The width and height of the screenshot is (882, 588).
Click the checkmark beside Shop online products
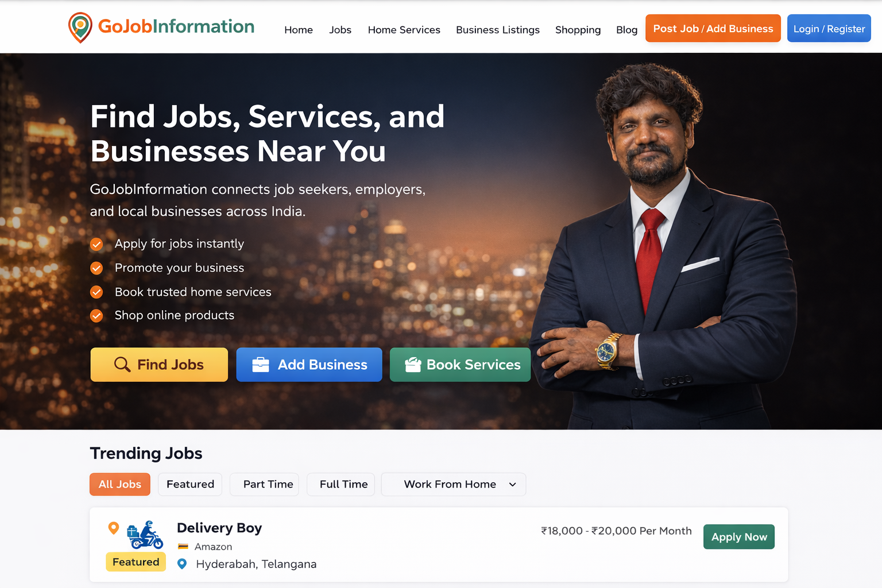pyautogui.click(x=96, y=316)
